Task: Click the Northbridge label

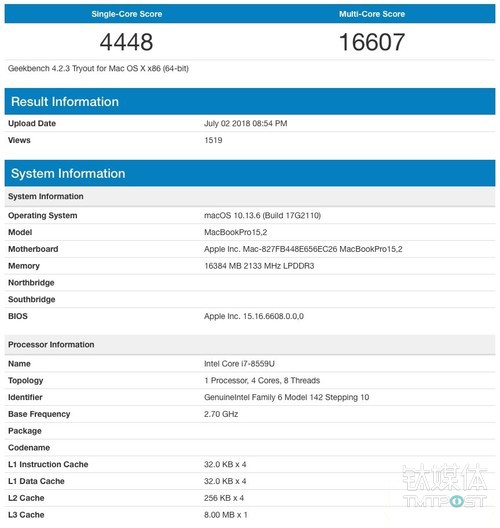Action: (x=31, y=283)
